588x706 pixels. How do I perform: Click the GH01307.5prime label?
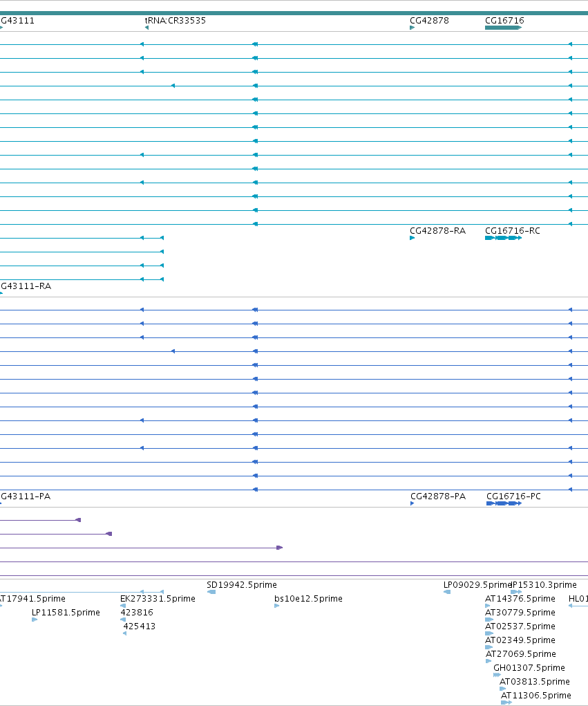[529, 668]
